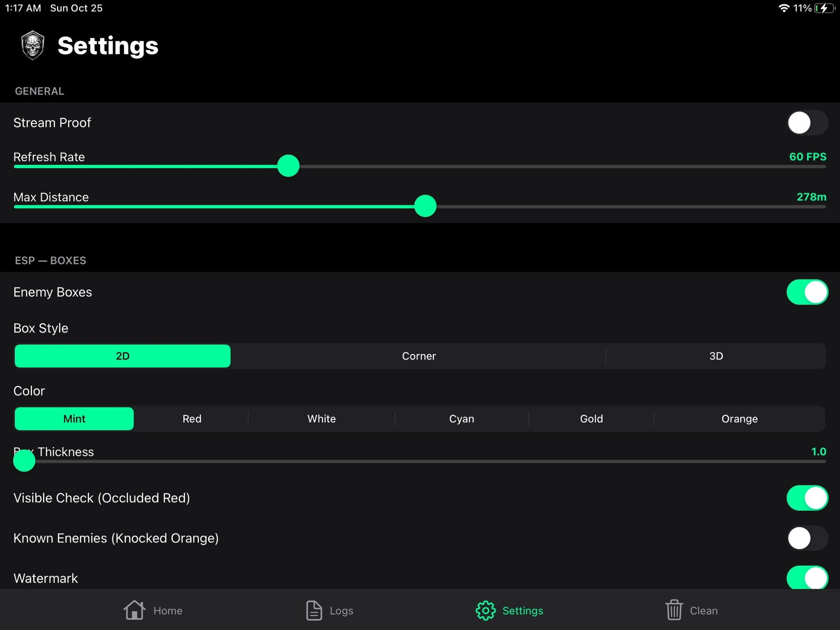Viewport: 840px width, 630px height.
Task: Click the GENERAL section header
Action: click(39, 91)
